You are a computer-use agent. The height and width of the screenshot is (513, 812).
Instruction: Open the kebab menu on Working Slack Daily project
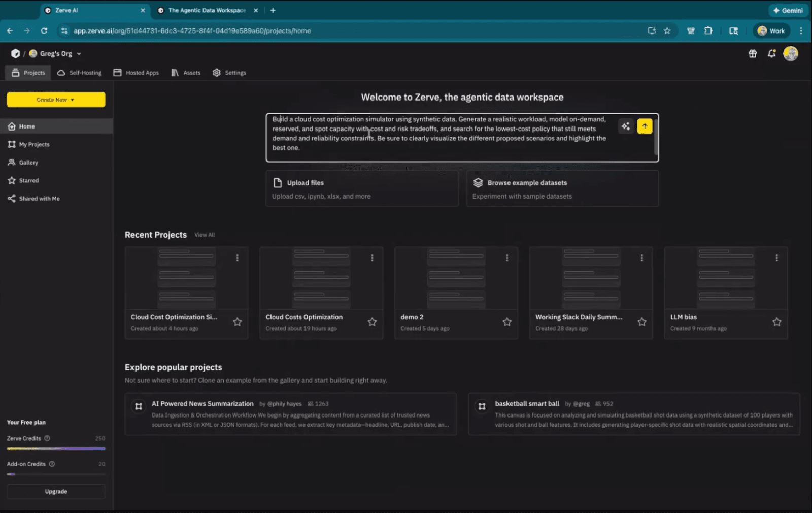pyautogui.click(x=642, y=258)
